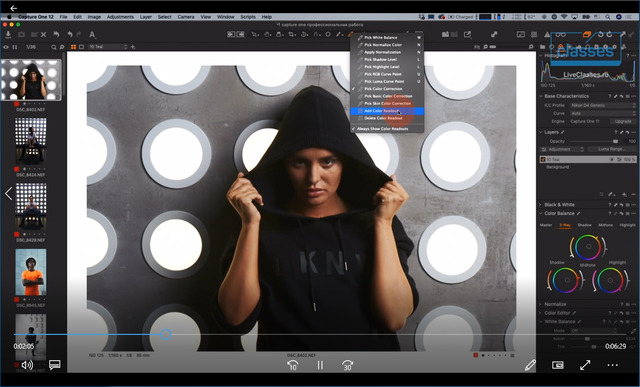Switch viewer to single-view icon
The height and width of the screenshot is (387, 640).
coord(81,47)
